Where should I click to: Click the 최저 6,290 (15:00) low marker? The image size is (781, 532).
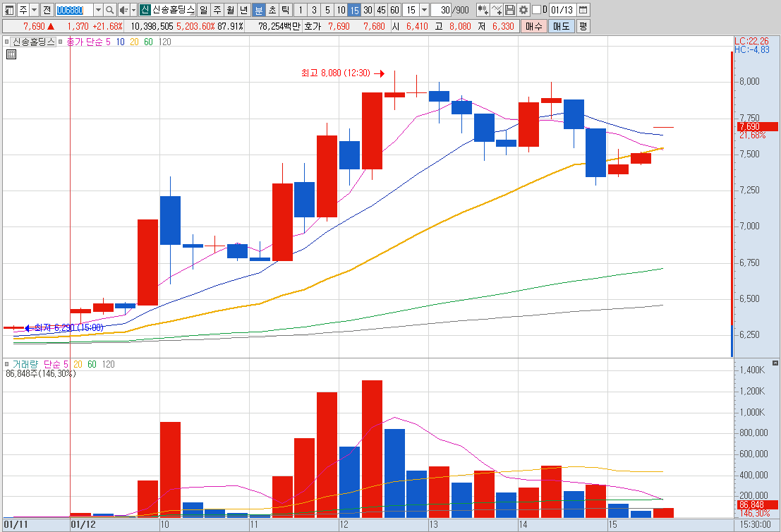63,328
